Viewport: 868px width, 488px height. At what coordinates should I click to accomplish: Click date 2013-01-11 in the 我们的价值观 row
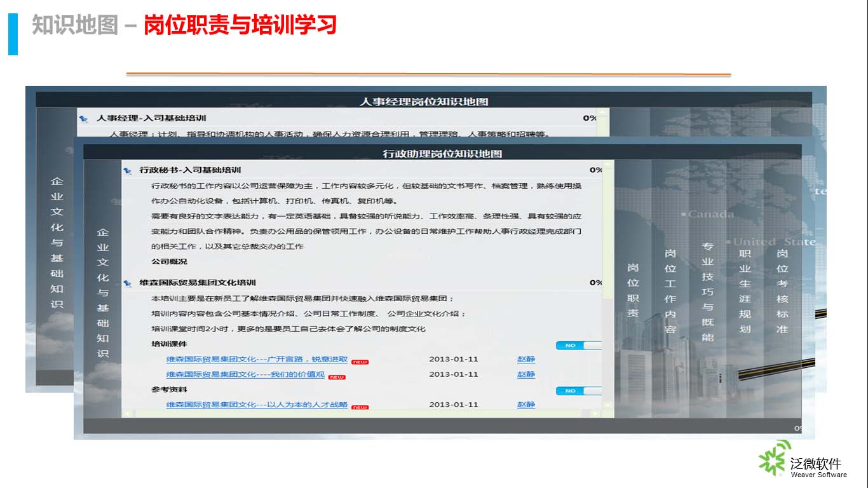point(454,374)
